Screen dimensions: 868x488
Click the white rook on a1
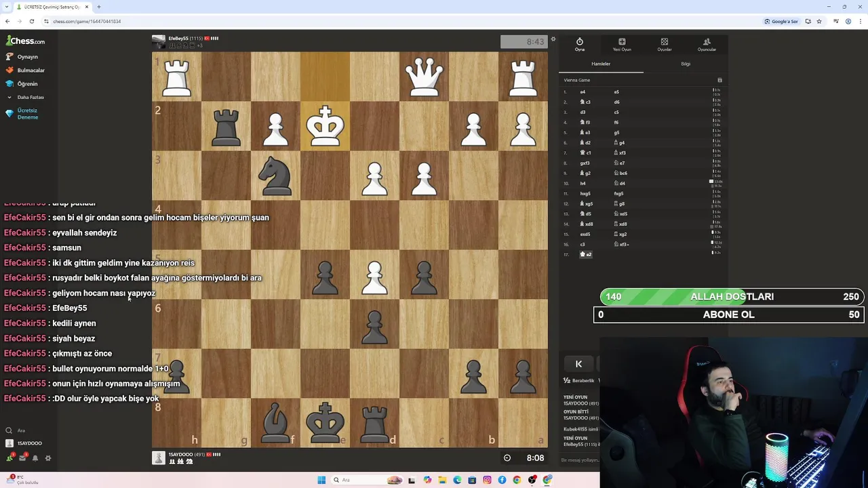point(523,77)
